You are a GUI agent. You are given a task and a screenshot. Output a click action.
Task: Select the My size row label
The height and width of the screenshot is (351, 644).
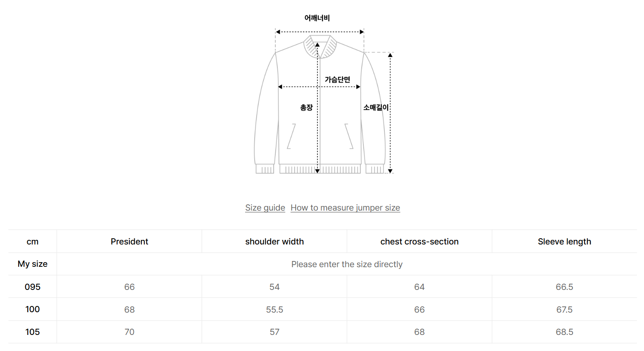(x=32, y=264)
